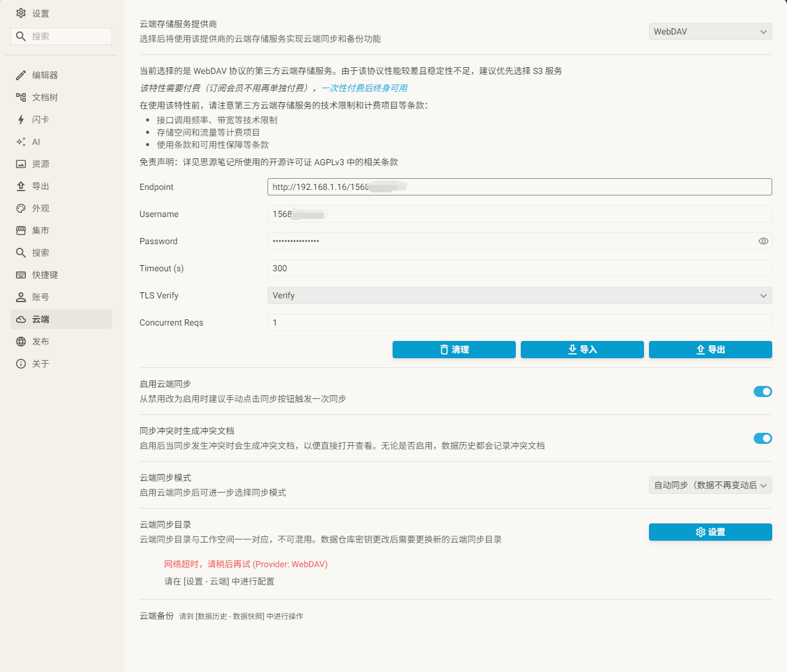Viewport: 787px width, 672px height.
Task: Open 外观 palette icon in sidebar
Action: pyautogui.click(x=21, y=208)
